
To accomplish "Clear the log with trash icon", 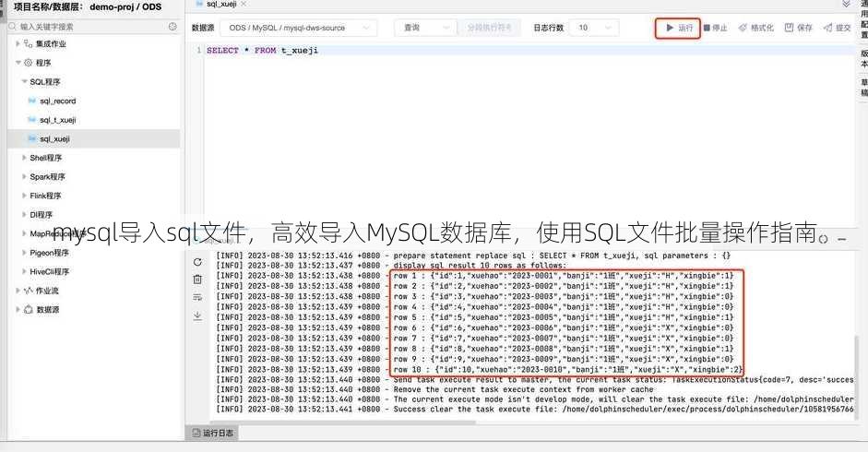I will (197, 280).
